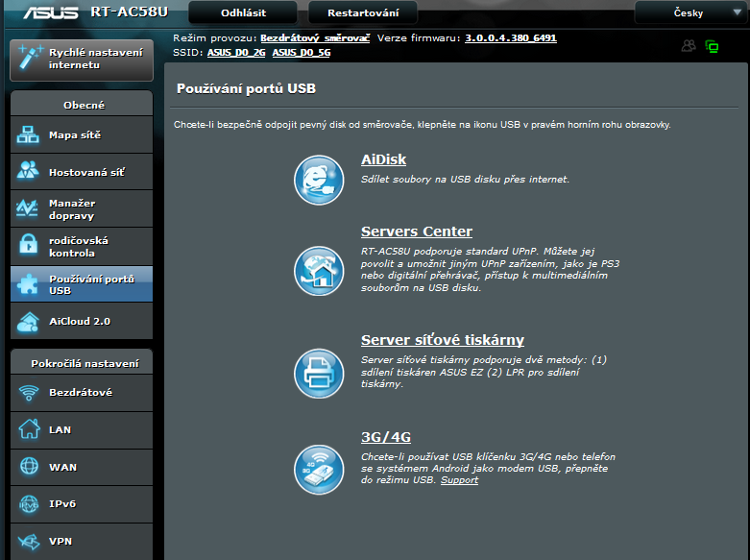
Task: Click the network printer server icon
Action: click(x=318, y=371)
